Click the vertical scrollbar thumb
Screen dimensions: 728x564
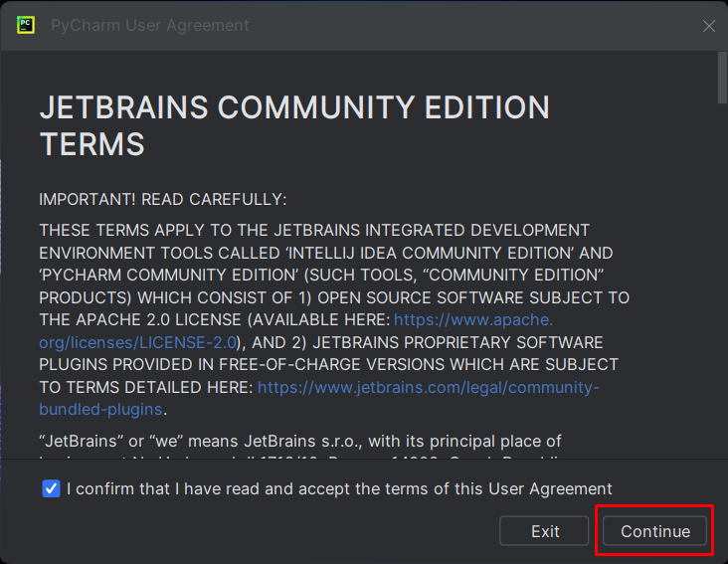pos(722,77)
